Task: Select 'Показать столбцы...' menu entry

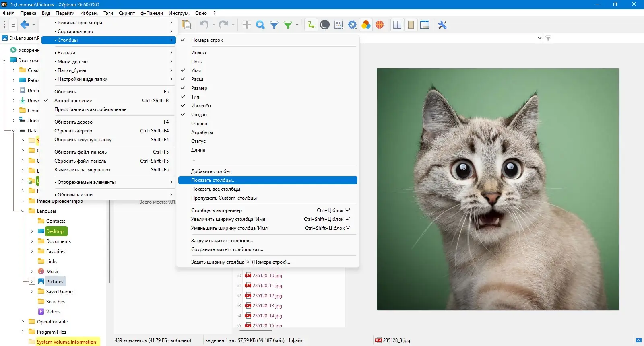Action: [x=268, y=180]
